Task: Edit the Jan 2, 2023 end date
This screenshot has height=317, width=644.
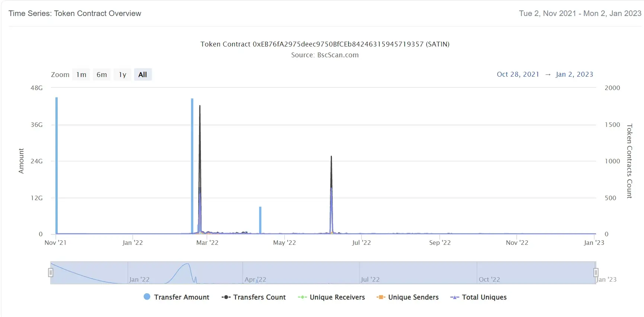Action: pos(574,74)
